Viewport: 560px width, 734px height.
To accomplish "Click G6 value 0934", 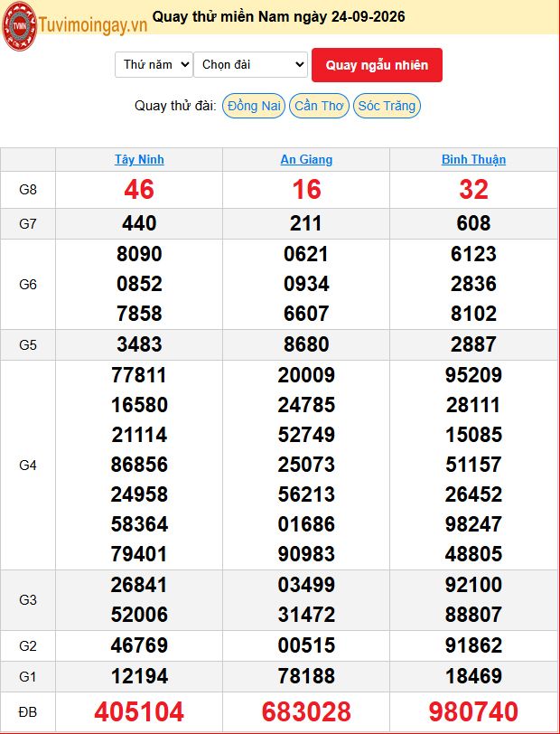I will [306, 284].
